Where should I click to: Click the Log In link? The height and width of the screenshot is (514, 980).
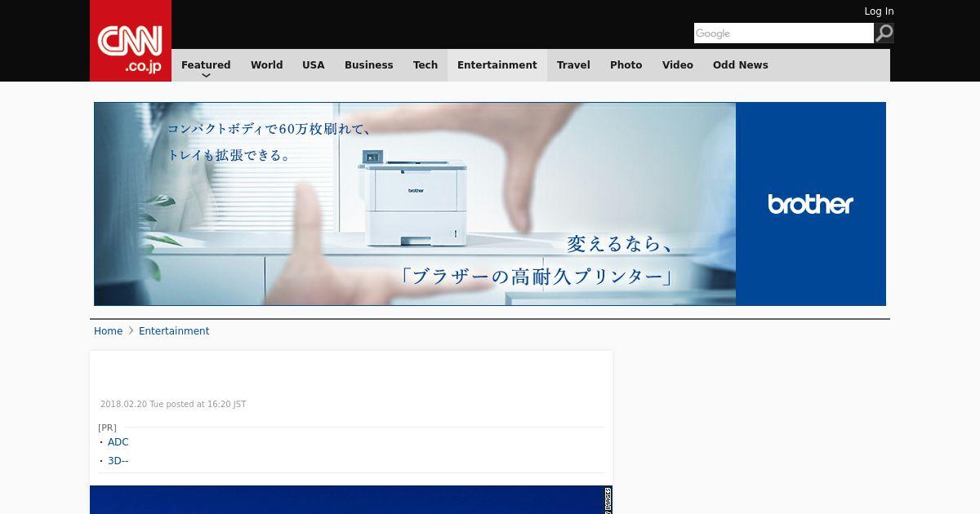click(x=879, y=11)
